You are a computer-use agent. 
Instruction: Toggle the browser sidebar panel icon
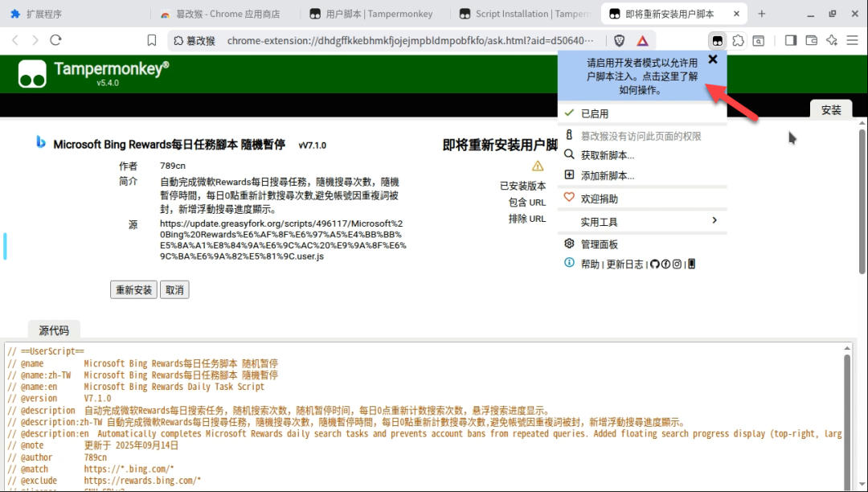pyautogui.click(x=791, y=40)
